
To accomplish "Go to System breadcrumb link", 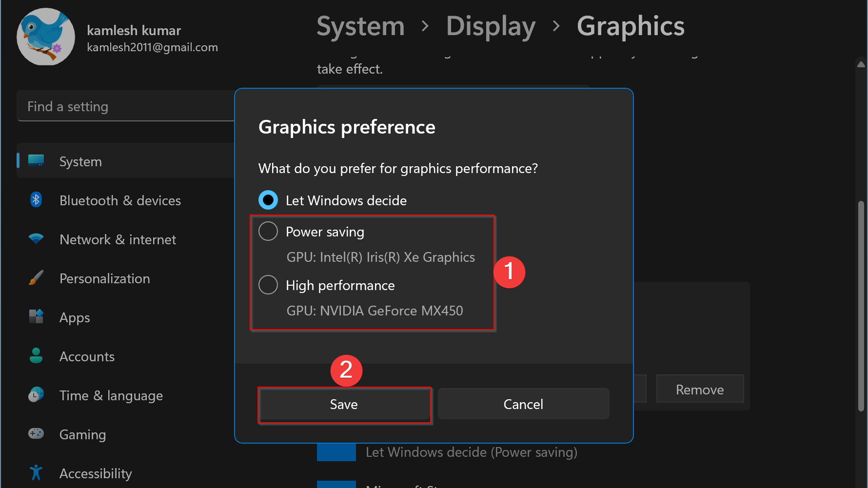I will click(360, 26).
